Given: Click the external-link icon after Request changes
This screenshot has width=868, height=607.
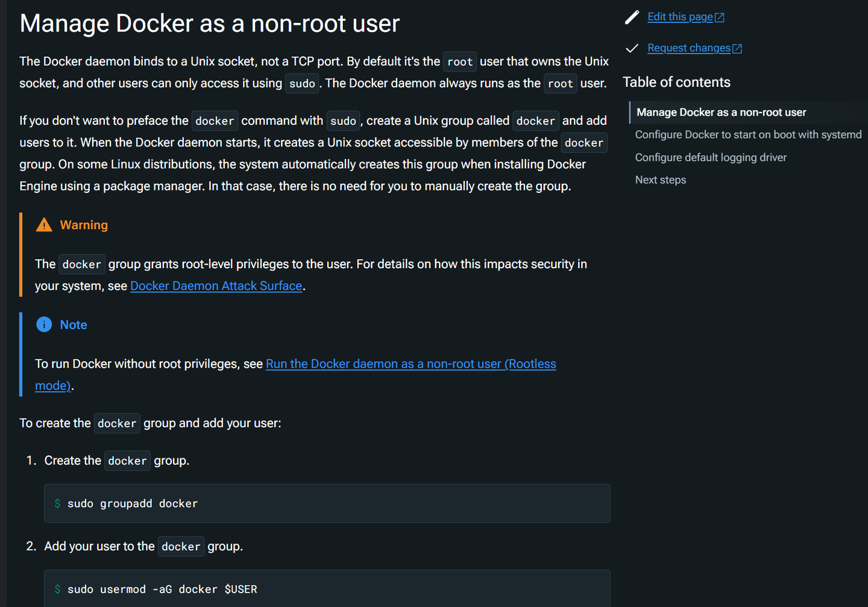Looking at the screenshot, I should (x=738, y=48).
